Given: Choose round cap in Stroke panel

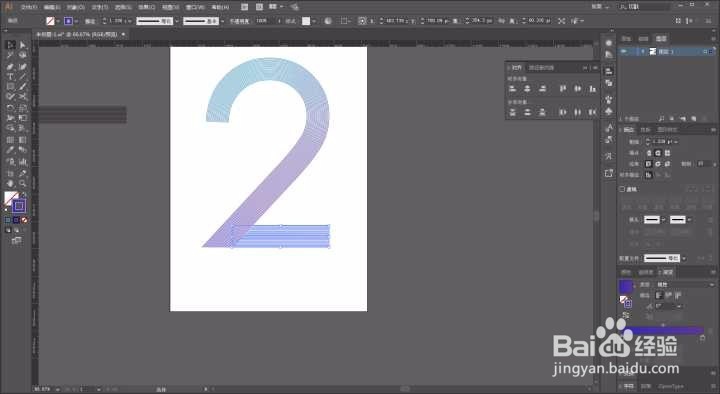Looking at the screenshot, I should click(658, 153).
